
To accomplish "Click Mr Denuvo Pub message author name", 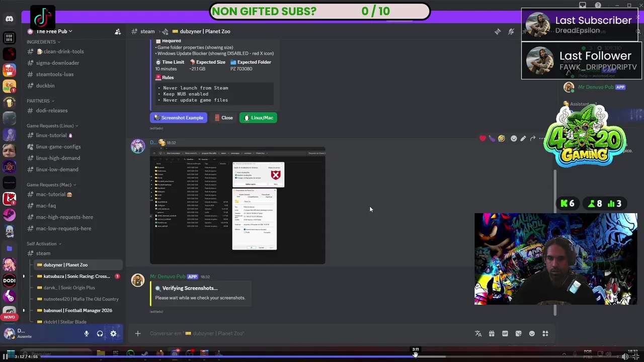I will (168, 277).
